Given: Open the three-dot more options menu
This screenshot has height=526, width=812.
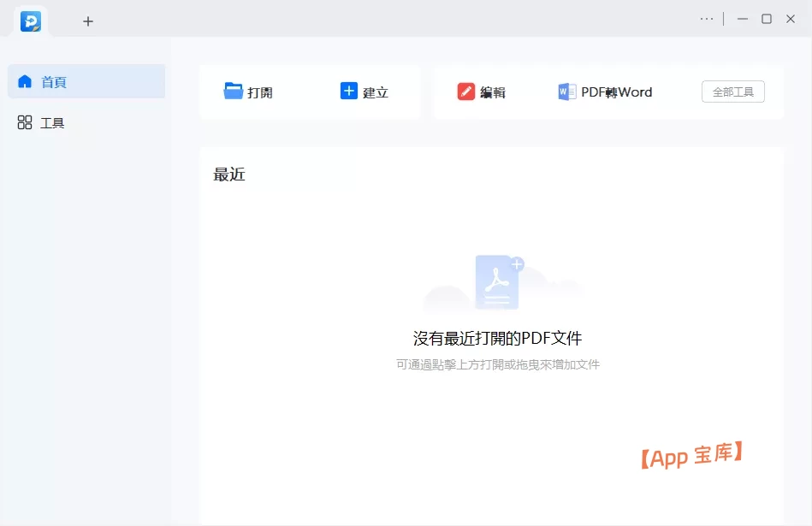Looking at the screenshot, I should (707, 18).
